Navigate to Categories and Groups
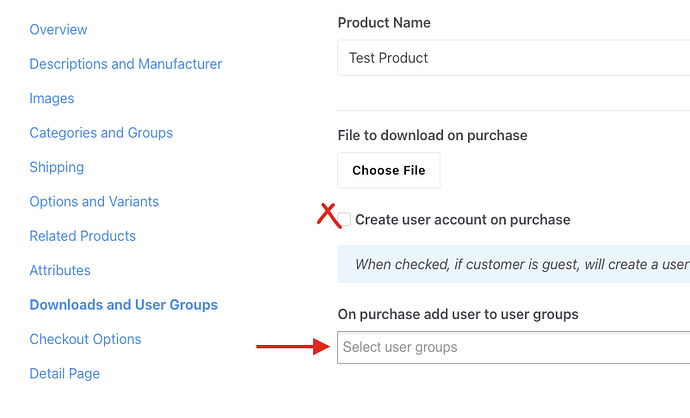 point(101,133)
